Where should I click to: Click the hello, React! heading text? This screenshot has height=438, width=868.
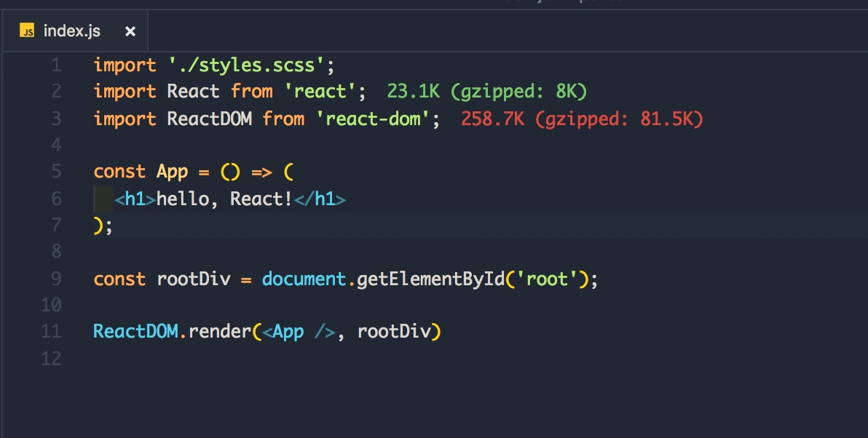coord(224,199)
